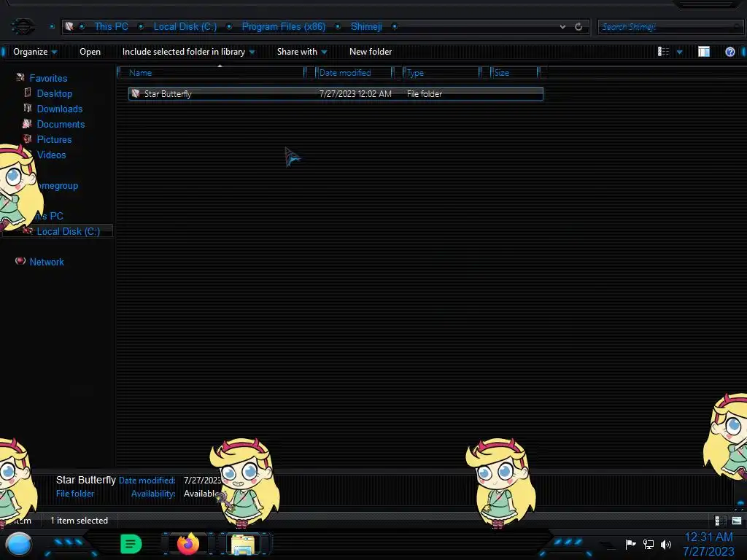The width and height of the screenshot is (747, 560).
Task: Open the Share with dropdown
Action: (x=302, y=52)
